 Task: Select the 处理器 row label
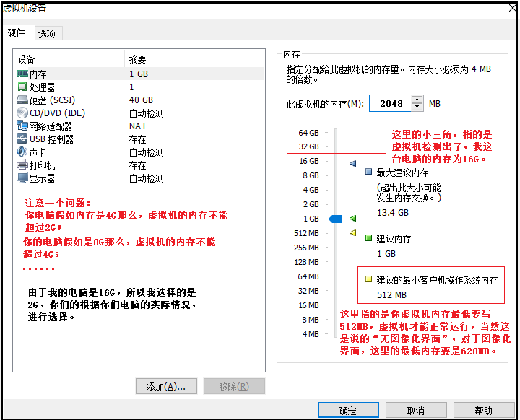click(42, 87)
